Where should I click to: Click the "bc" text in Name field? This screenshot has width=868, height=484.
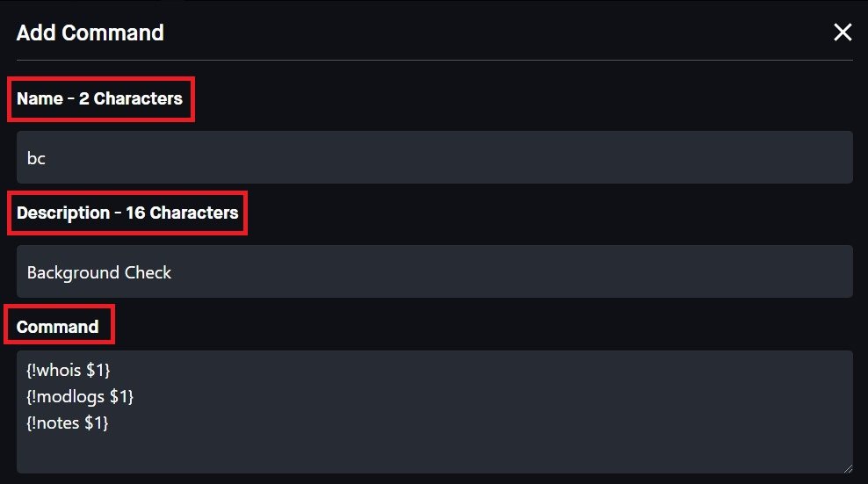click(x=36, y=159)
